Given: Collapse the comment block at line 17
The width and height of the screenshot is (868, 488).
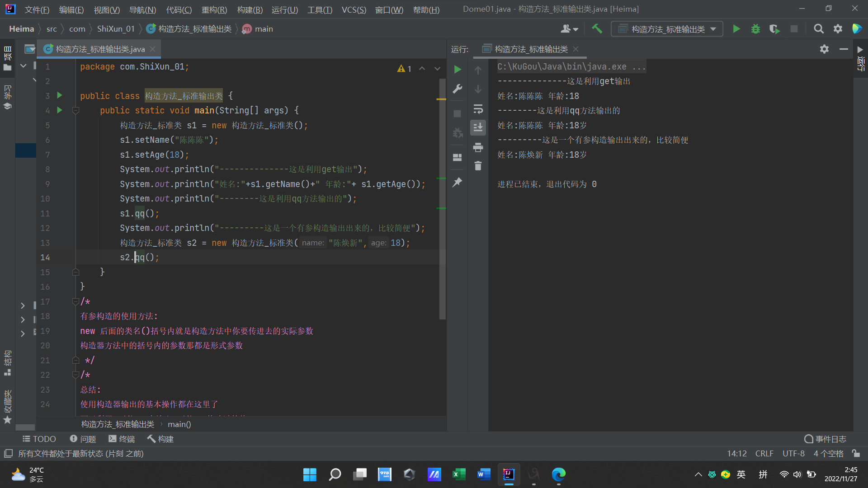Looking at the screenshot, I should pos(76,301).
